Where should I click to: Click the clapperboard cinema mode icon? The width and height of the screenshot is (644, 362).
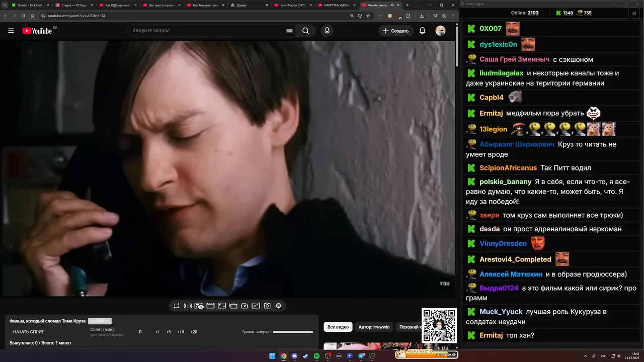210,306
